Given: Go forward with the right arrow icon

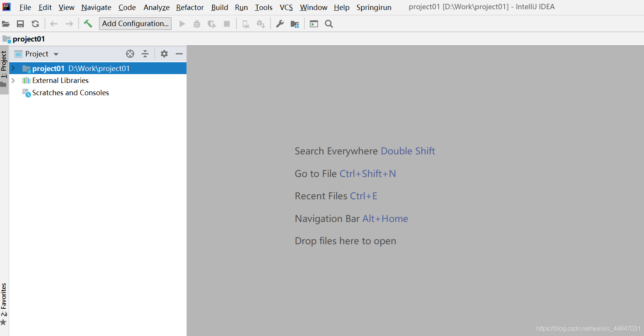Looking at the screenshot, I should (x=69, y=24).
